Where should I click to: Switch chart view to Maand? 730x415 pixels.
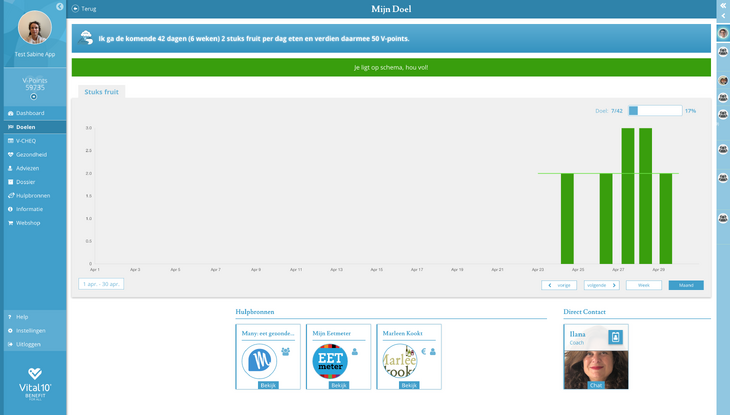pos(686,285)
